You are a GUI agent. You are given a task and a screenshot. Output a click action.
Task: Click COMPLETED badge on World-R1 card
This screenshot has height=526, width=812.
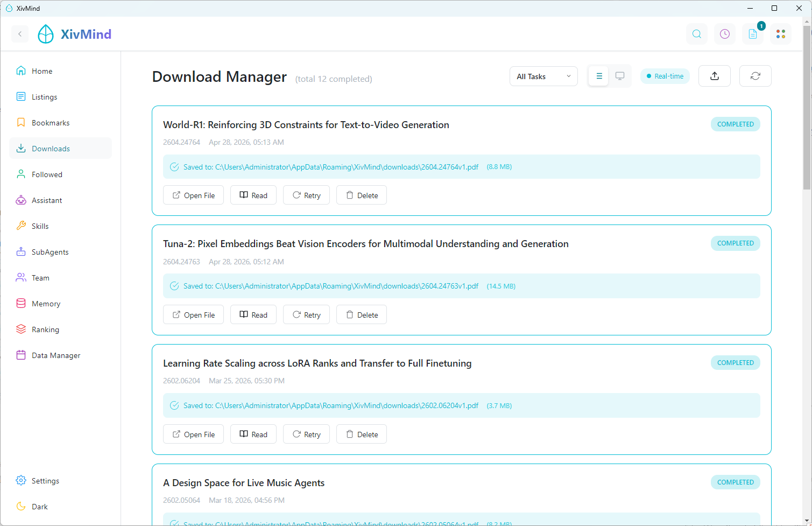736,124
